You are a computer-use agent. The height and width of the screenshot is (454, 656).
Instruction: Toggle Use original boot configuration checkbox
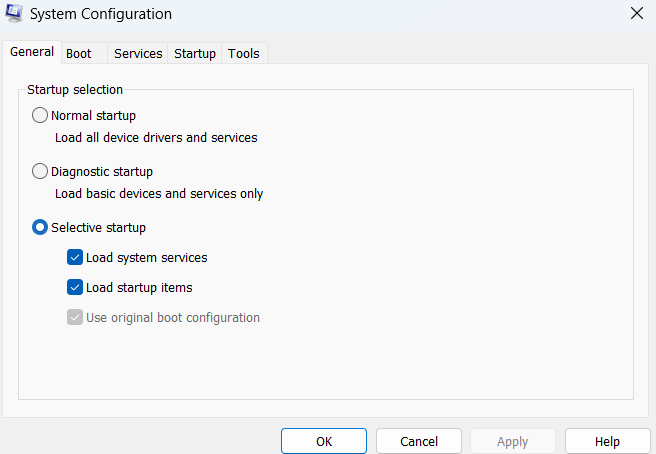pos(75,317)
